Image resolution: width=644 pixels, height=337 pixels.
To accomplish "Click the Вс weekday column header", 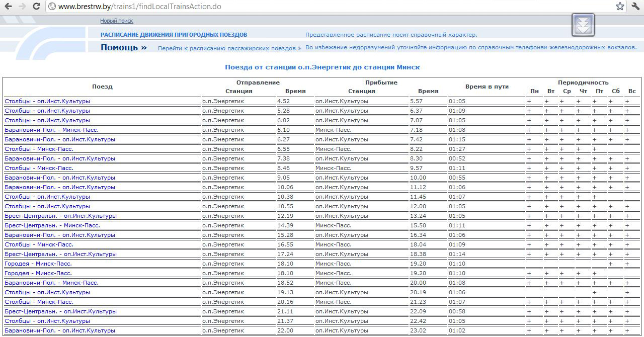I will coord(632,91).
